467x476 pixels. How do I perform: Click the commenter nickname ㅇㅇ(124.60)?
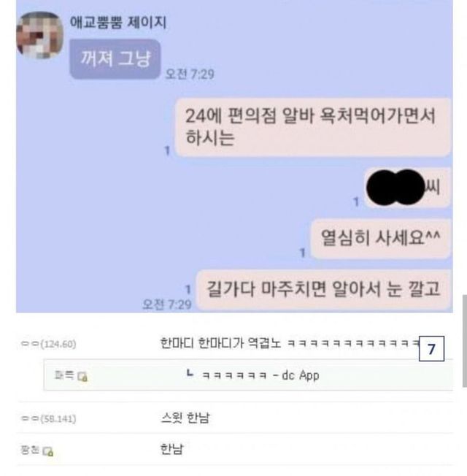point(49,344)
